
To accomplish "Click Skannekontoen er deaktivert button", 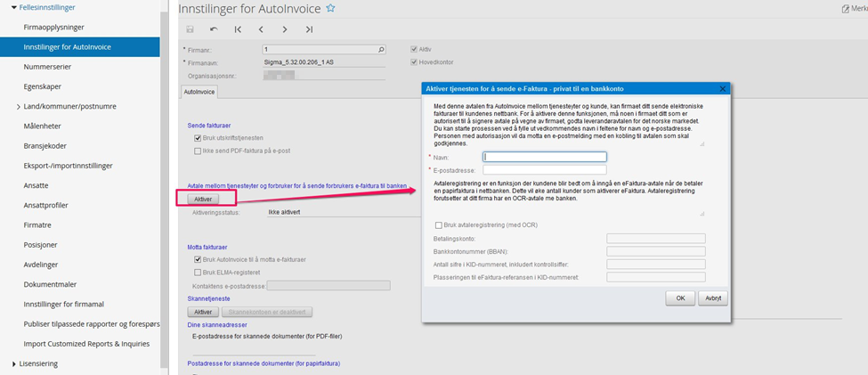I will click(x=267, y=312).
